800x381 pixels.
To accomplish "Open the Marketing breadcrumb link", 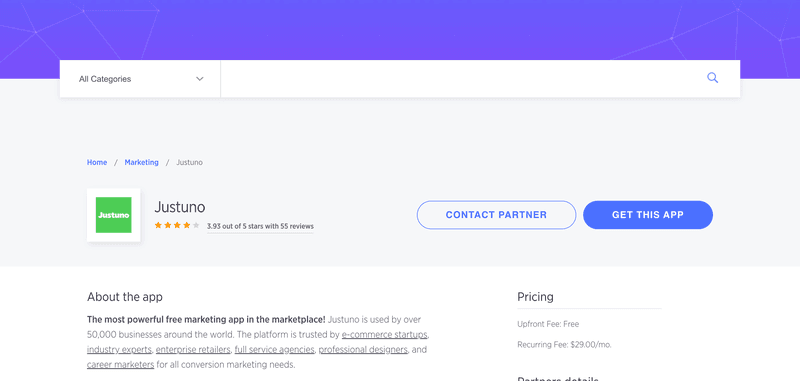I will (141, 162).
